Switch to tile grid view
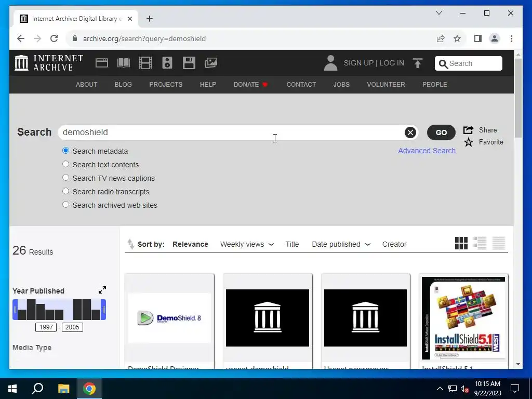Screen dimensions: 532x399 (x=461, y=243)
